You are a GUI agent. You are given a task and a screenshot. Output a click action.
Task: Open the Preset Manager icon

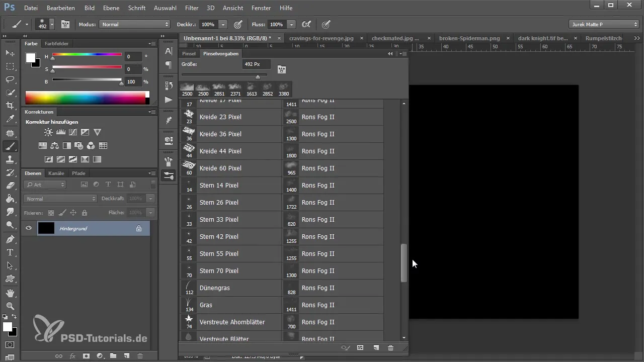360,347
